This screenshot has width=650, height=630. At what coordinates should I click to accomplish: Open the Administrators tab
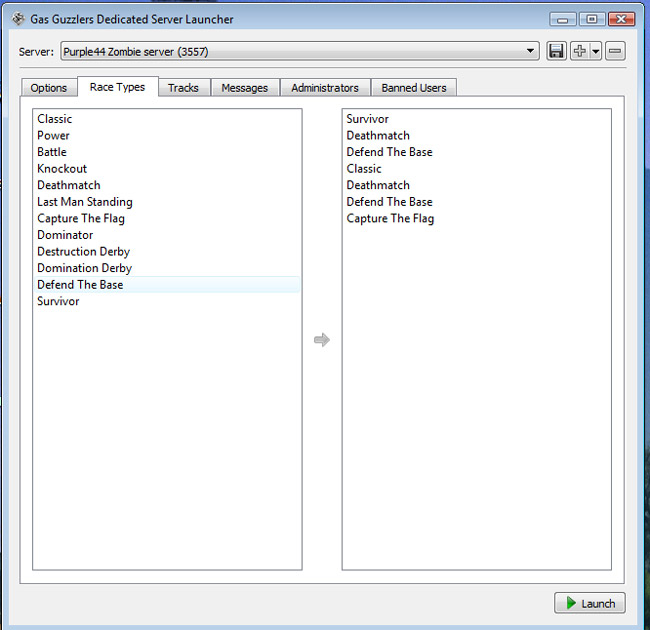(x=325, y=88)
